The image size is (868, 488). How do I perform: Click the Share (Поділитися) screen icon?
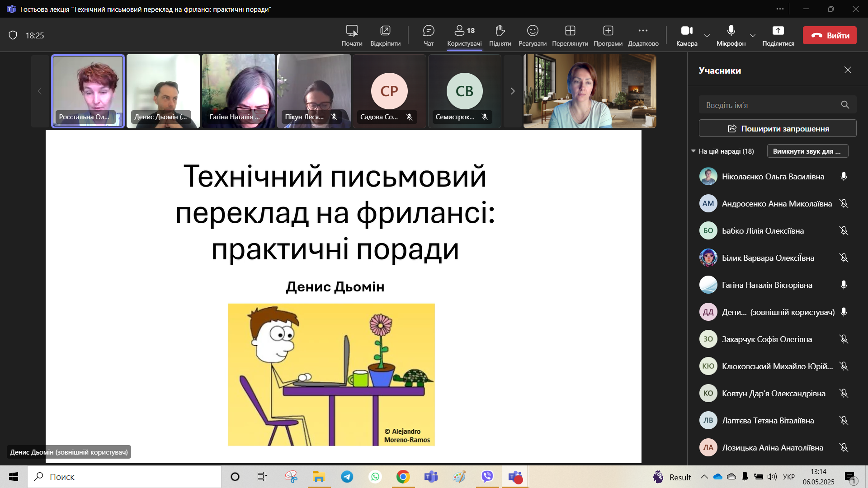(x=778, y=31)
